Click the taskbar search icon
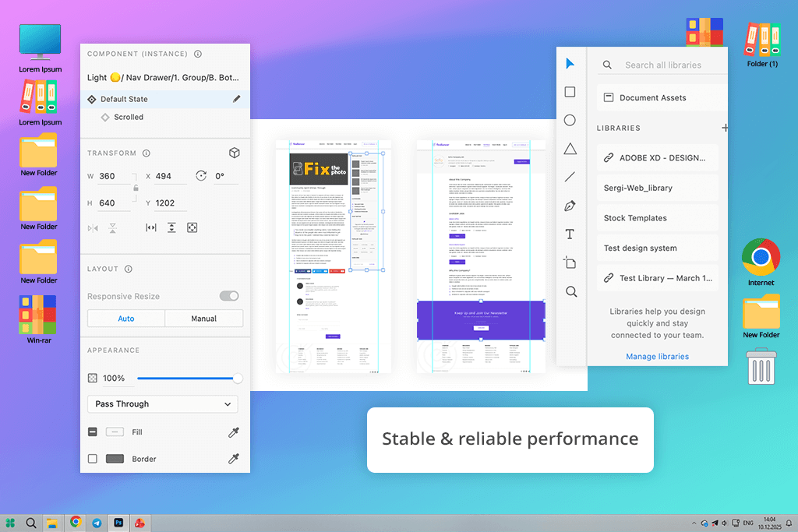 point(31,523)
